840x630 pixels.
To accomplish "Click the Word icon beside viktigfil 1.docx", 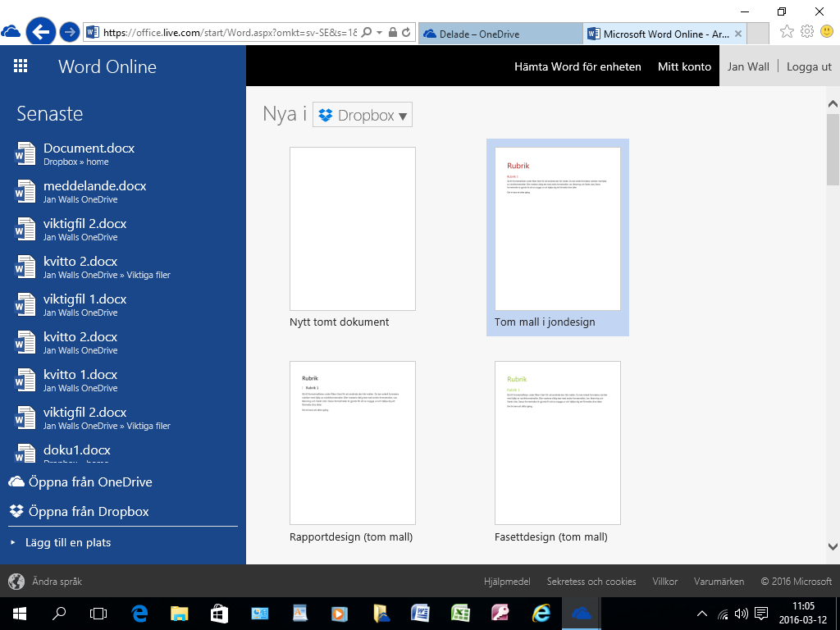I will pyautogui.click(x=25, y=304).
